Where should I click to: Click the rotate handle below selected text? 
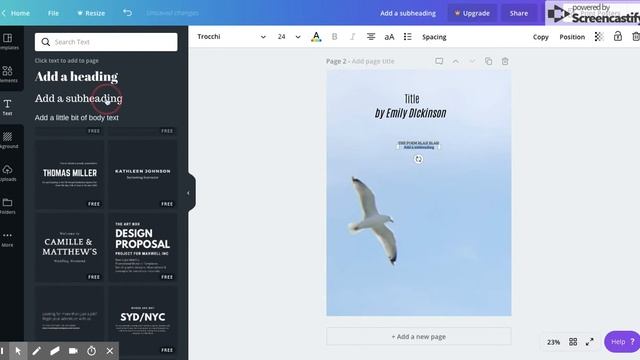click(x=418, y=159)
